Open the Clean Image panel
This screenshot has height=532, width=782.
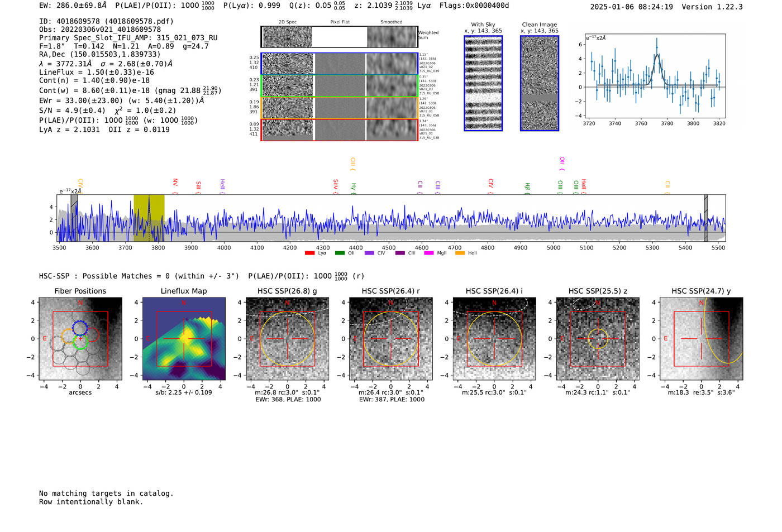coord(540,83)
